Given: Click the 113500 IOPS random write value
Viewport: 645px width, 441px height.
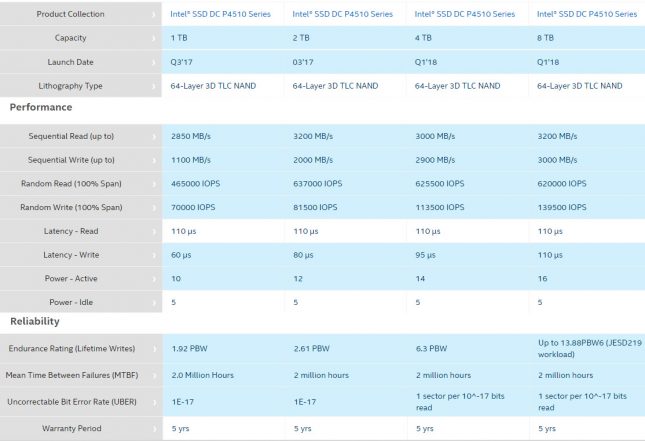Looking at the screenshot, I should pyautogui.click(x=440, y=207).
